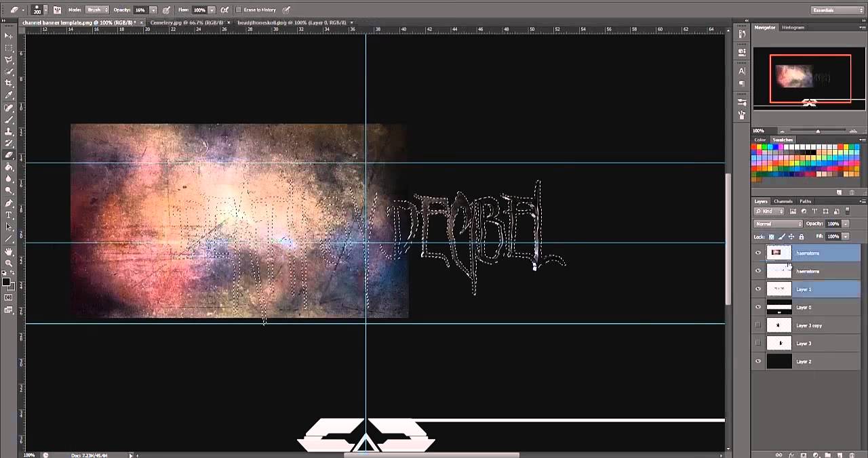
Task: Switch to the Color tab
Action: pyautogui.click(x=760, y=140)
